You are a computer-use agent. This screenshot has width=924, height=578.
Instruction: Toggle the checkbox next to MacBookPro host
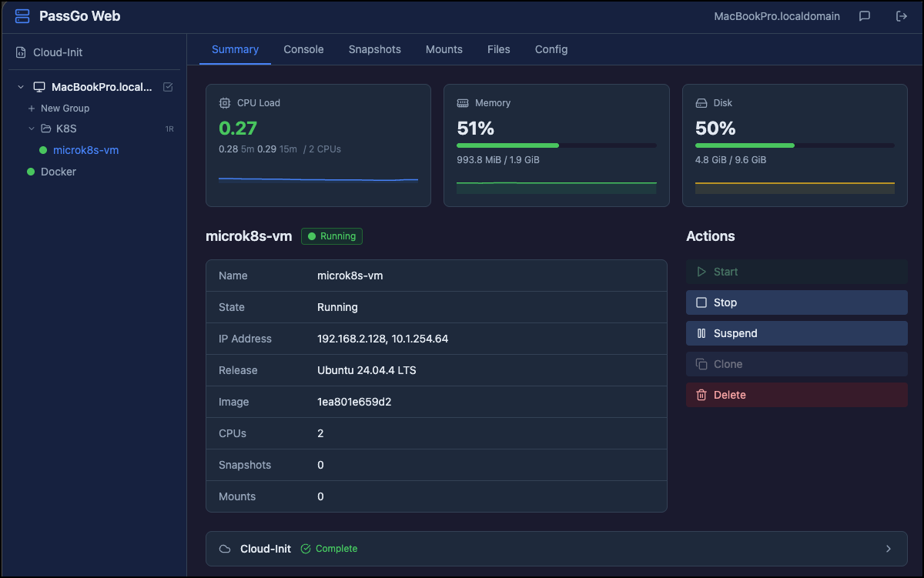(168, 87)
